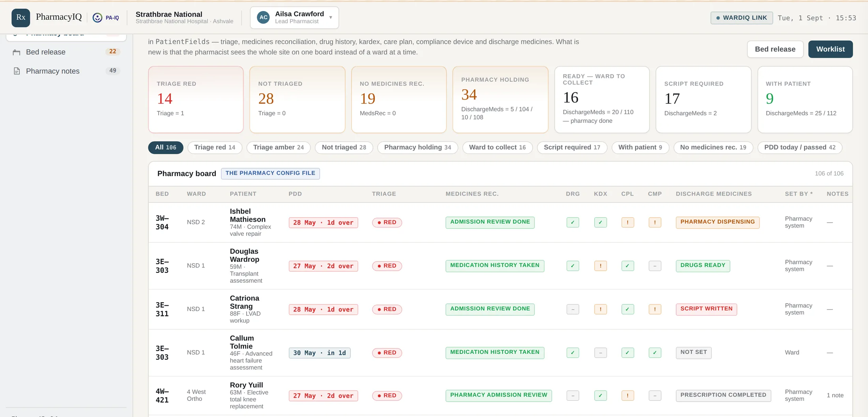Image resolution: width=868 pixels, height=417 pixels.
Task: Open Pharmacy notes in the sidebar
Action: (x=66, y=71)
